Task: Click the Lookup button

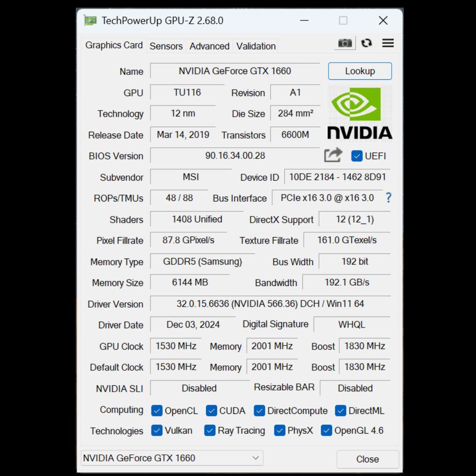Action: click(x=360, y=71)
